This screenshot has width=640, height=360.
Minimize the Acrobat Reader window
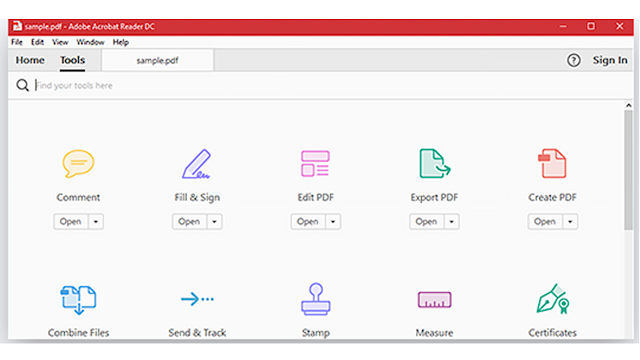click(563, 27)
